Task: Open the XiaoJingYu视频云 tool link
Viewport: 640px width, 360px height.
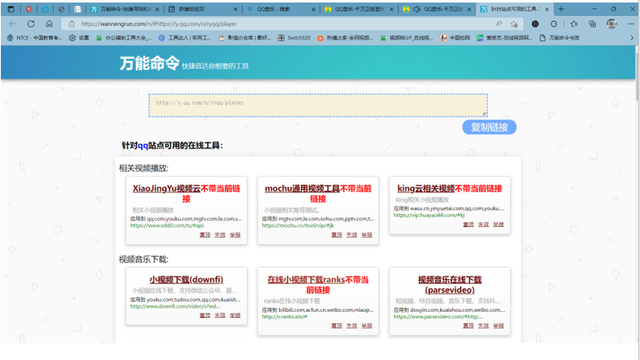Action: 166,189
